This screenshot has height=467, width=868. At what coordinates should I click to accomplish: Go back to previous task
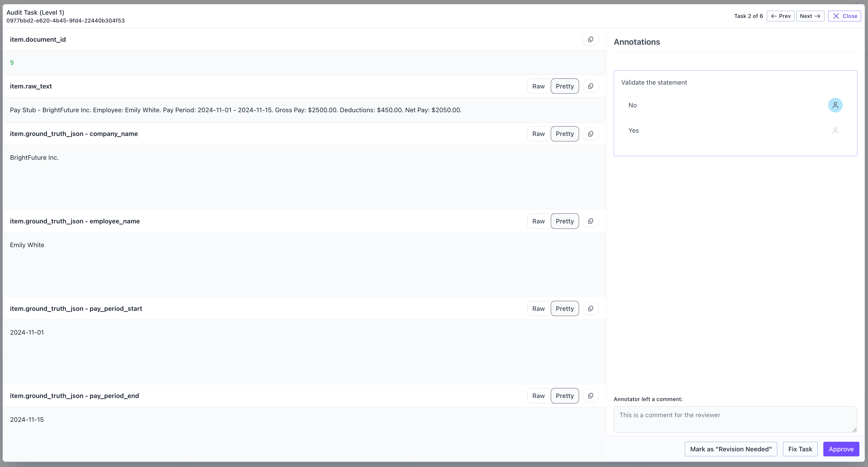pos(780,16)
